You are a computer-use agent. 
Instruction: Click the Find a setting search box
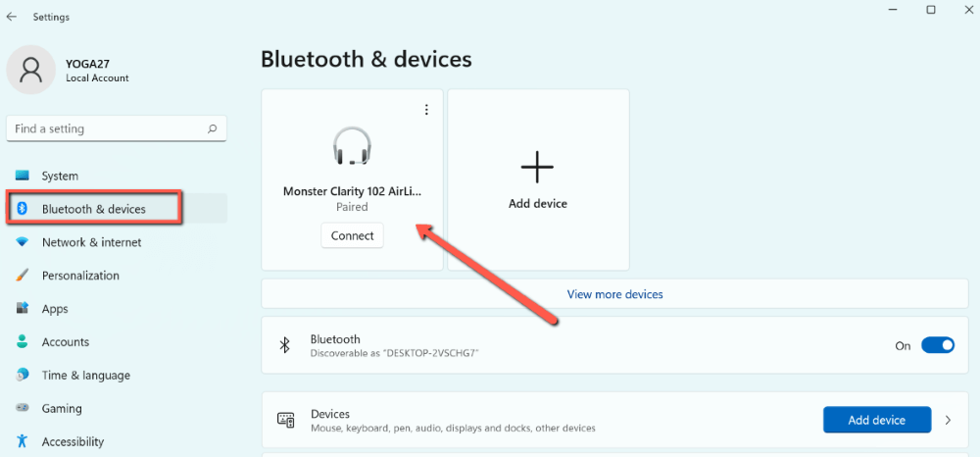(x=117, y=128)
